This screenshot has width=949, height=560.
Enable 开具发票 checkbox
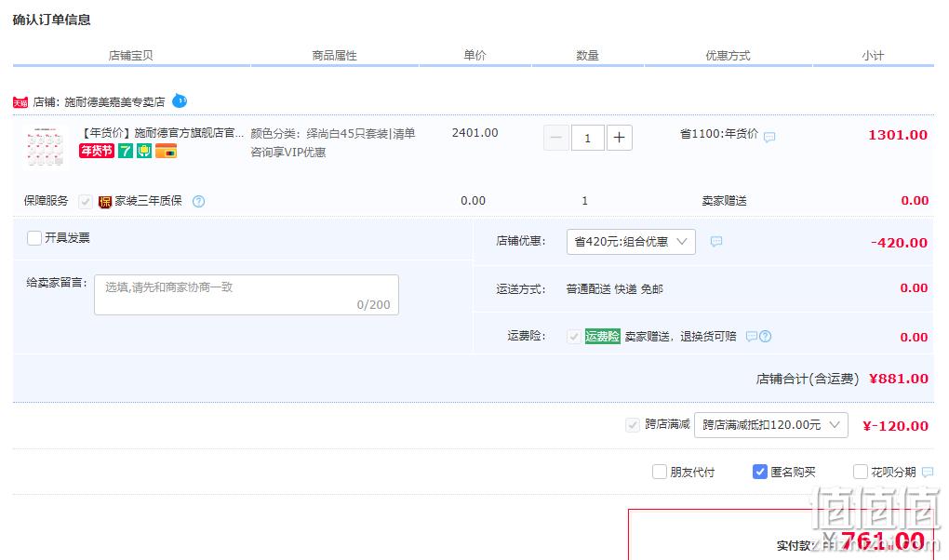click(x=34, y=238)
